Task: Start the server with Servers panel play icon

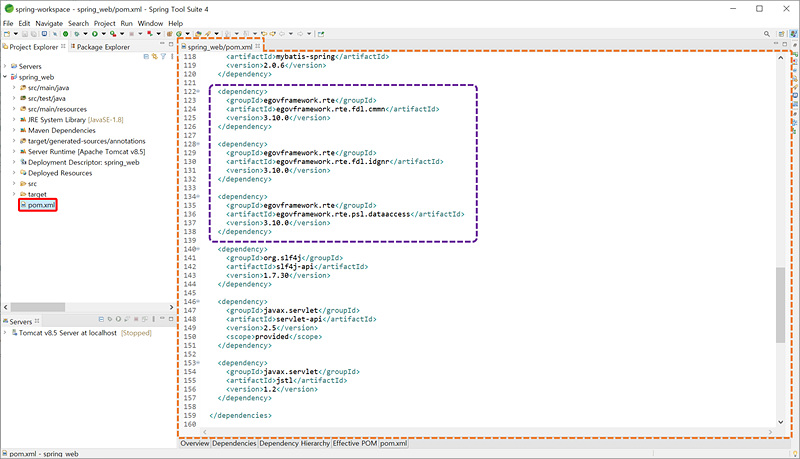Action: tap(118, 319)
